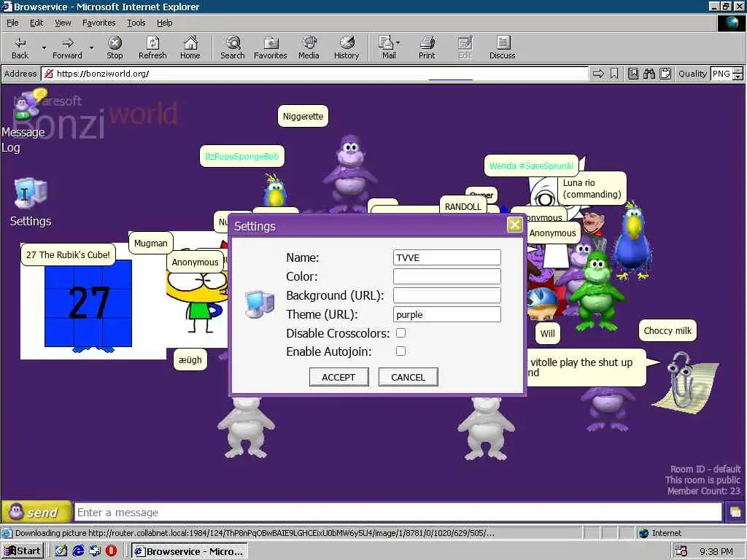The height and width of the screenshot is (560, 747).
Task: Open the File menu
Action: point(12,23)
